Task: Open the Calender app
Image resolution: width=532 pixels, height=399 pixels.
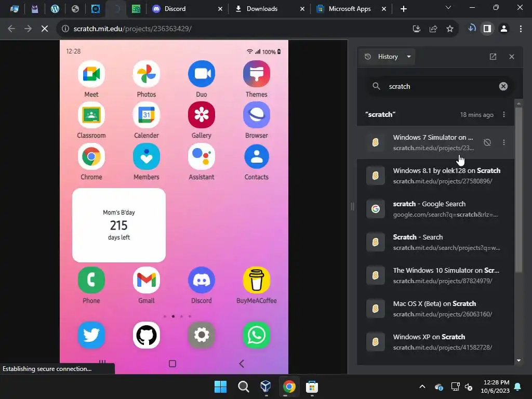Action: [146, 115]
